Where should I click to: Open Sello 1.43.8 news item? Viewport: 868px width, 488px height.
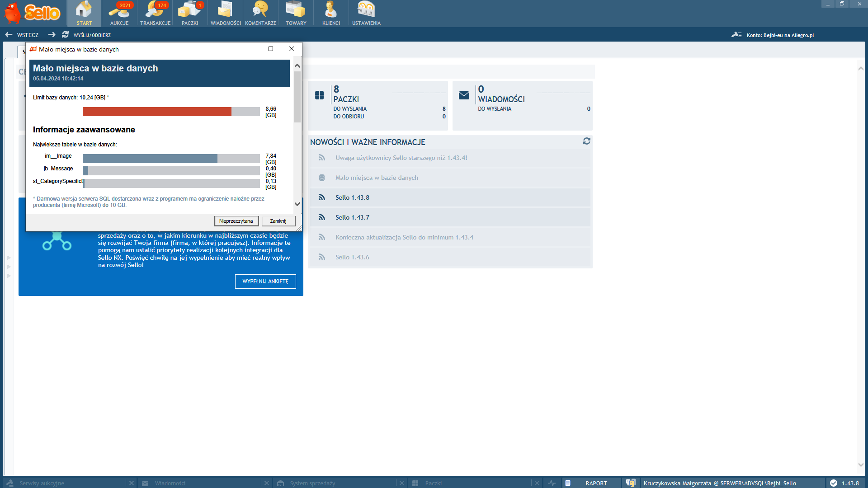point(352,197)
